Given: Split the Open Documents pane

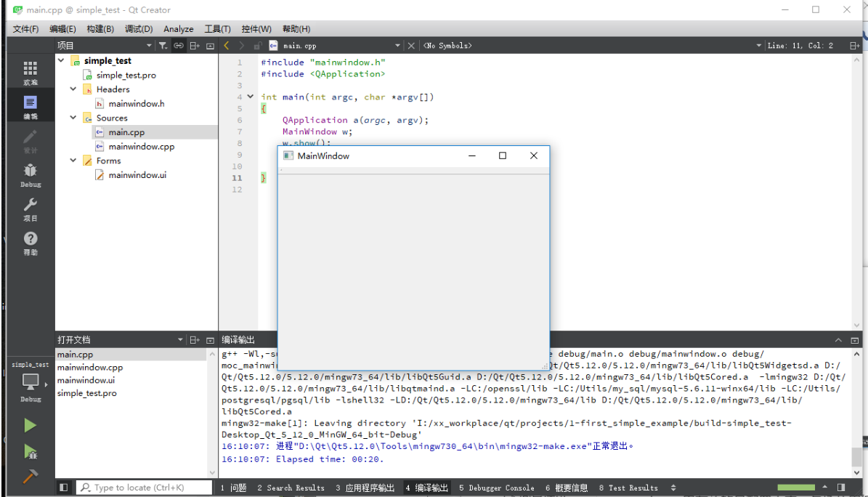Looking at the screenshot, I should click(x=195, y=339).
